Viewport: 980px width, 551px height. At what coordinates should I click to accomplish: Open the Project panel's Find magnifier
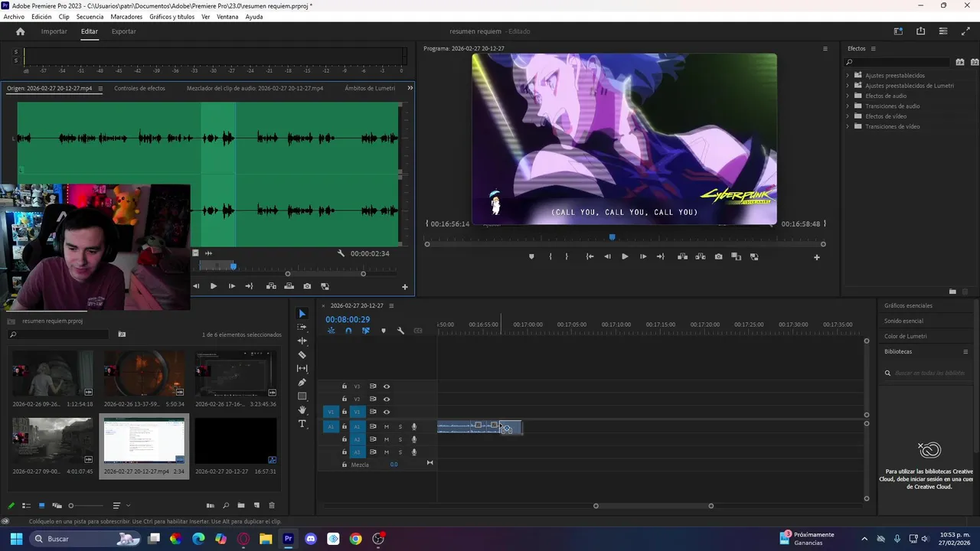click(x=225, y=505)
